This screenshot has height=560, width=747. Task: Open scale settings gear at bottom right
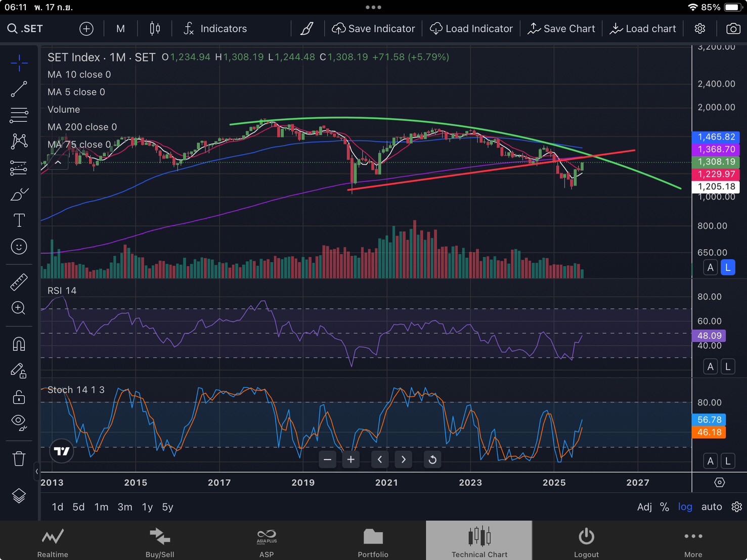pyautogui.click(x=737, y=507)
